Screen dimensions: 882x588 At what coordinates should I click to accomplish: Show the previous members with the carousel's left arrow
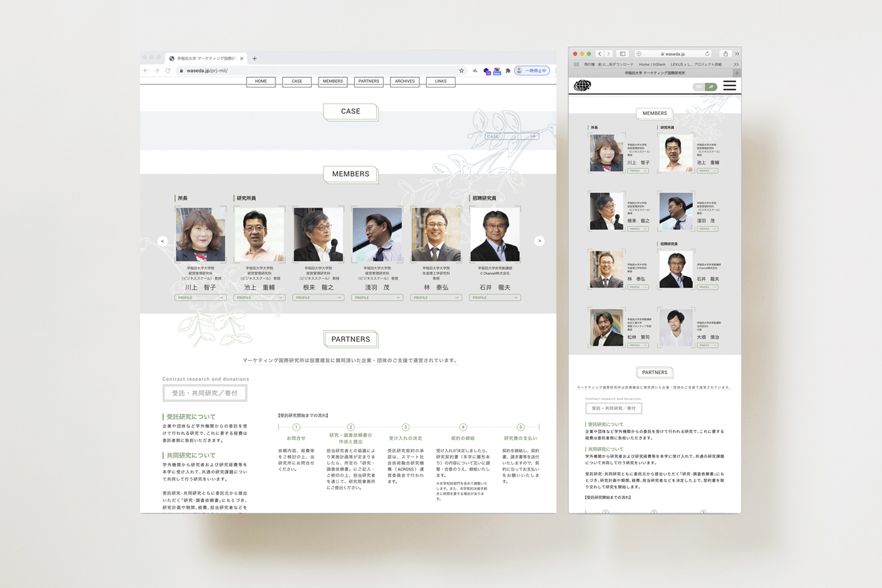(x=163, y=241)
